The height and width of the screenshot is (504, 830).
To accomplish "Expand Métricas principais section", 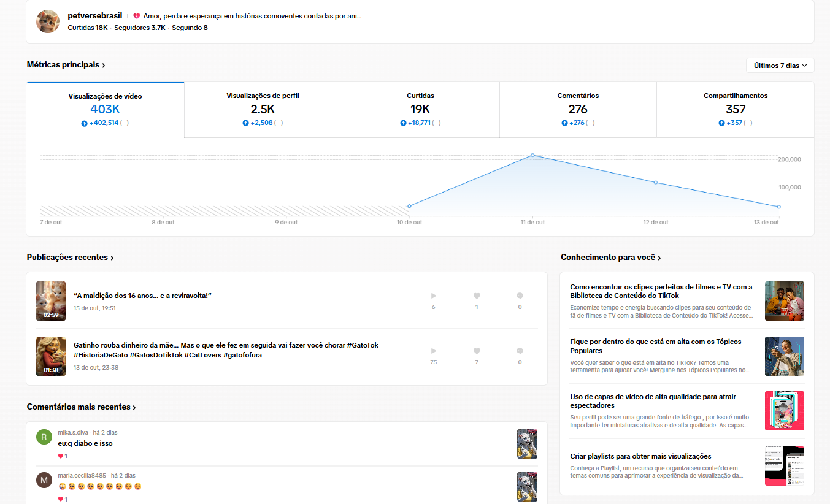I will tap(66, 65).
